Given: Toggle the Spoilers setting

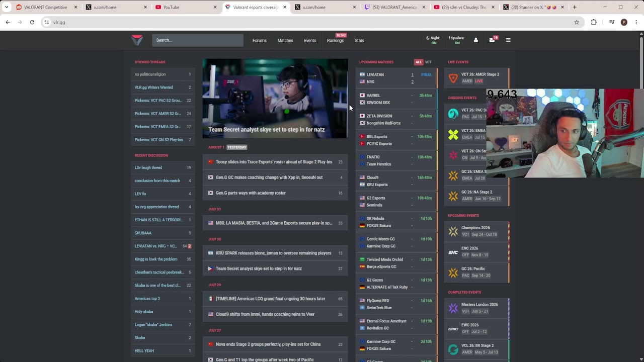Looking at the screenshot, I should [x=457, y=40].
